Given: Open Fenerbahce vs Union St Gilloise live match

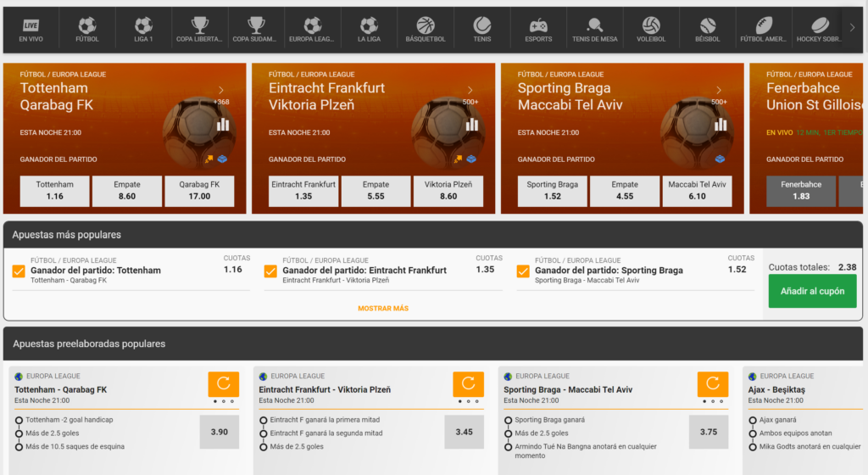Looking at the screenshot, I should tap(806, 138).
